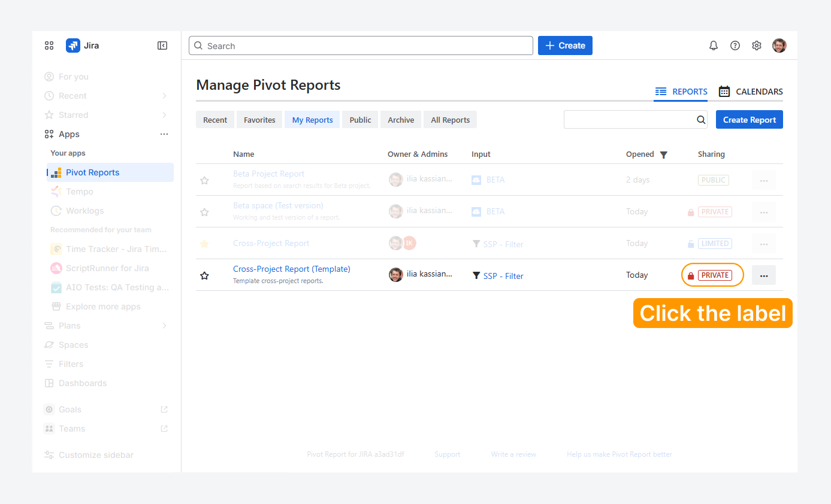The image size is (831, 504).
Task: Star the Beta Project Report
Action: pyautogui.click(x=204, y=180)
